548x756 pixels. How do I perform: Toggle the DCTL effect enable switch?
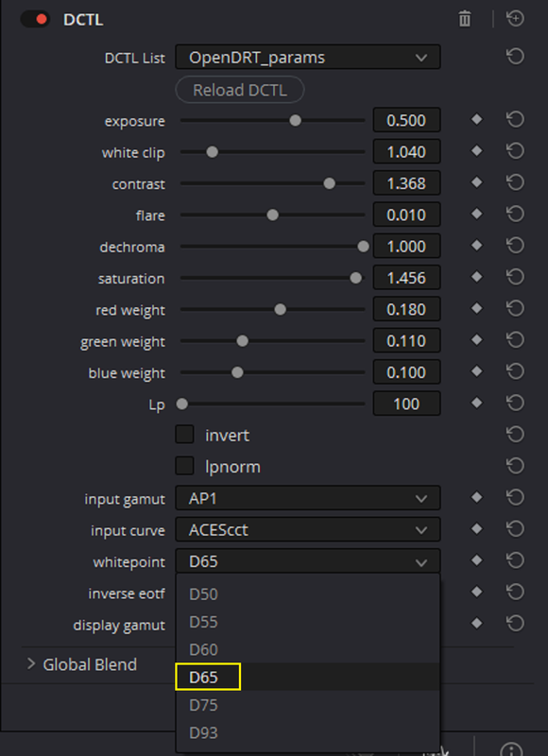click(35, 19)
